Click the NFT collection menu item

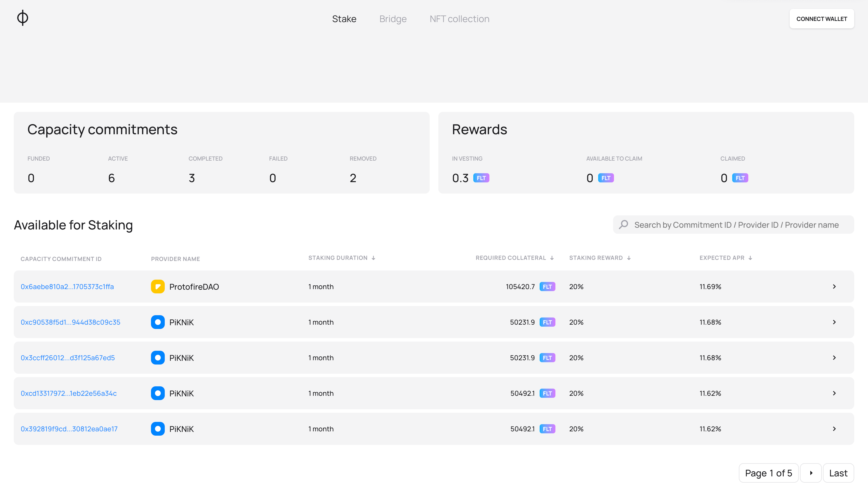[x=460, y=18]
